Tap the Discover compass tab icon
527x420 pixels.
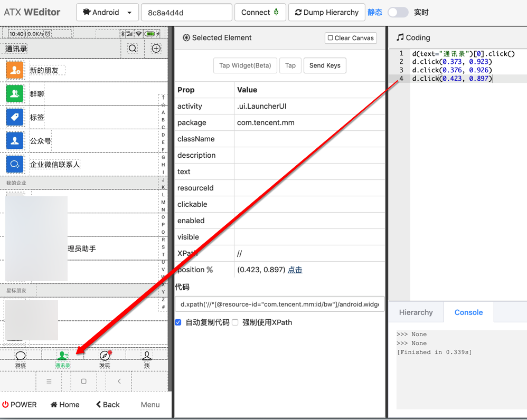105,356
